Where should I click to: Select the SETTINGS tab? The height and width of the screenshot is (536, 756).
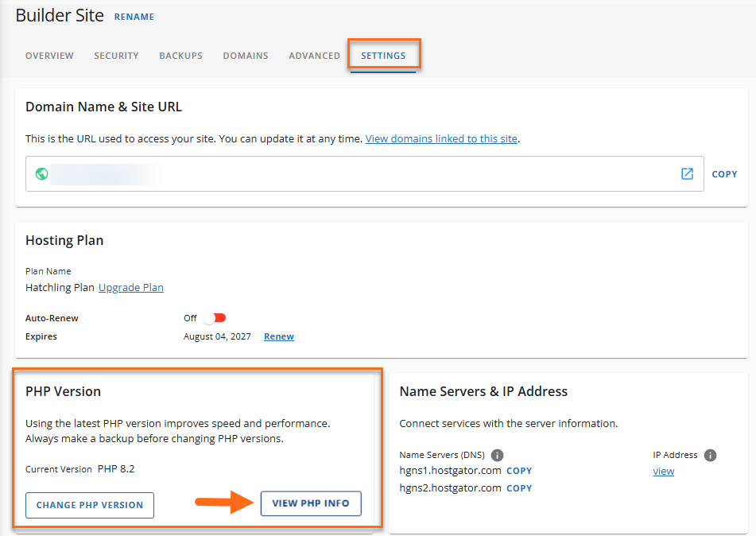pyautogui.click(x=384, y=56)
